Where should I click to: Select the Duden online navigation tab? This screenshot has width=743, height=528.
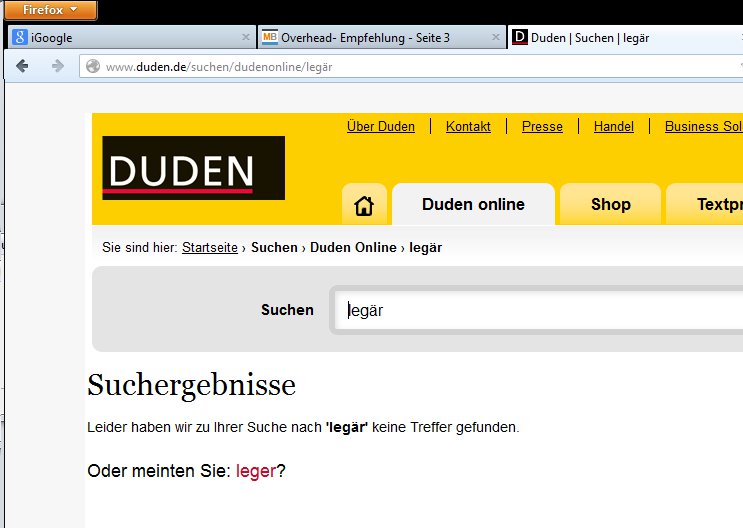pyautogui.click(x=473, y=204)
